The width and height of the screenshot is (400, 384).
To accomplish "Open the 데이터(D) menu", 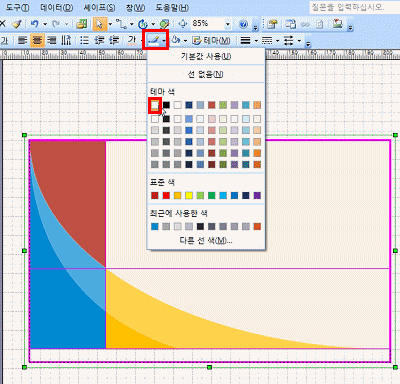I will pos(56,7).
